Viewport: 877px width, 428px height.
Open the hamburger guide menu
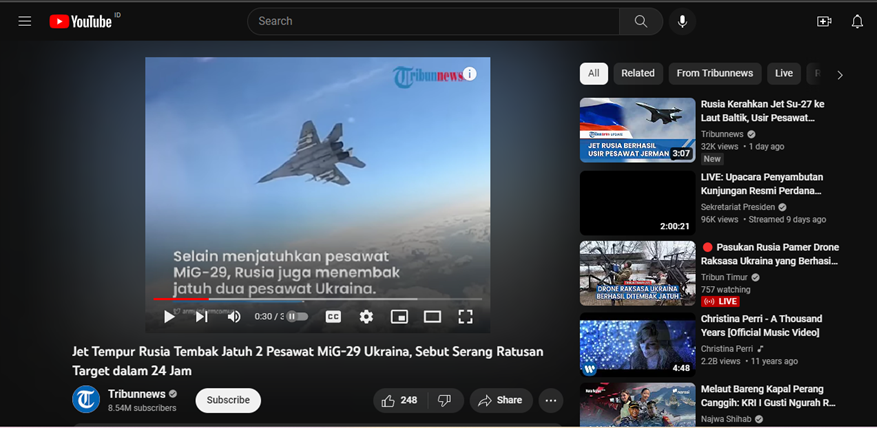(x=25, y=21)
